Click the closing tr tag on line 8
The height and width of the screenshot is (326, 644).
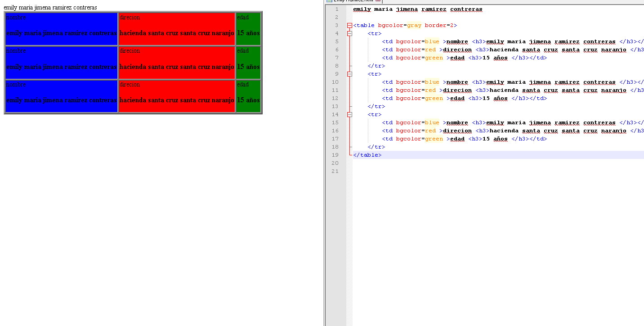[x=376, y=66]
